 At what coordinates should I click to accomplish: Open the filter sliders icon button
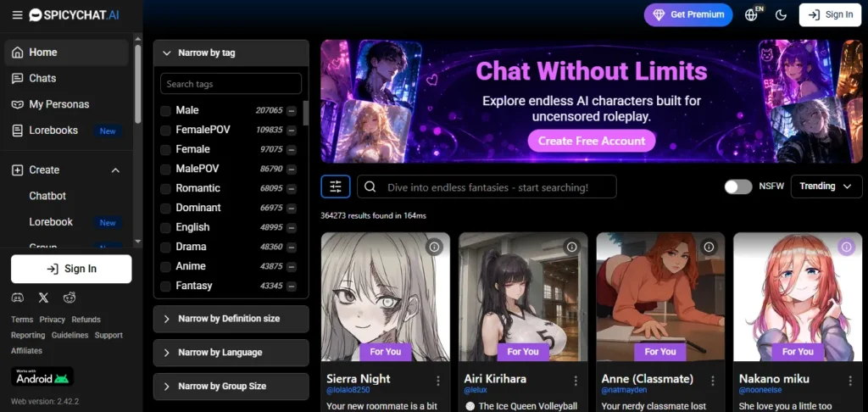336,187
